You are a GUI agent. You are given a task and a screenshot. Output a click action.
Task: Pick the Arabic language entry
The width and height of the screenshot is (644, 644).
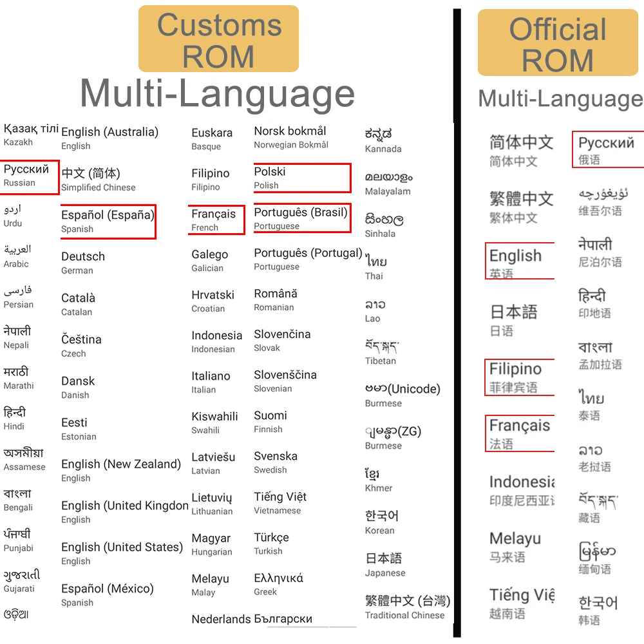click(17, 256)
